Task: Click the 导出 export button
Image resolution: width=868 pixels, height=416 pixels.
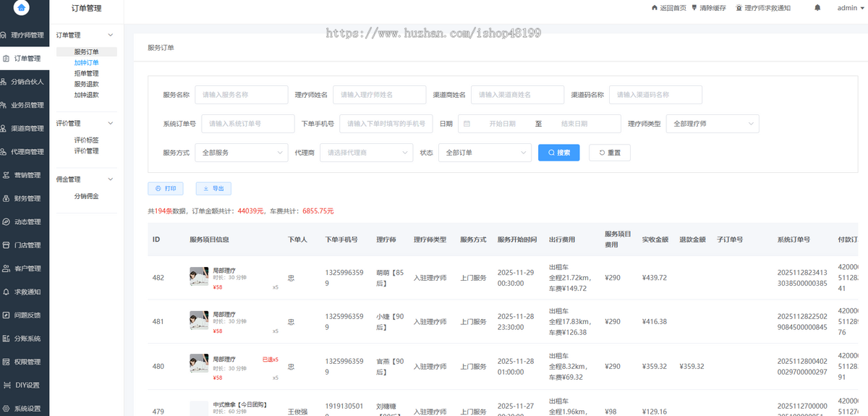Action: [213, 188]
